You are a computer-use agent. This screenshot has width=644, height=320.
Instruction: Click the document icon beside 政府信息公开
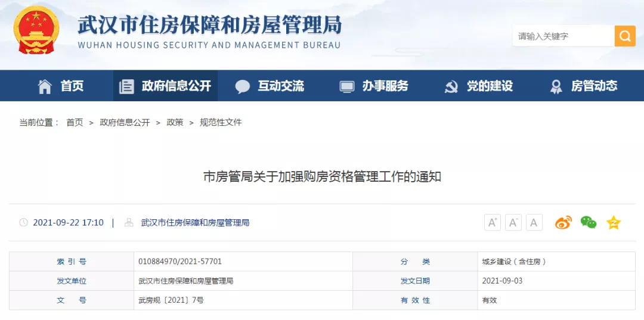[x=126, y=86]
